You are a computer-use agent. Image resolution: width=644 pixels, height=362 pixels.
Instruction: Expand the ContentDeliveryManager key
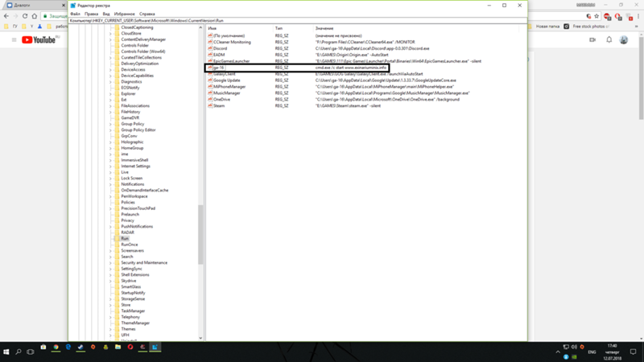(110, 39)
